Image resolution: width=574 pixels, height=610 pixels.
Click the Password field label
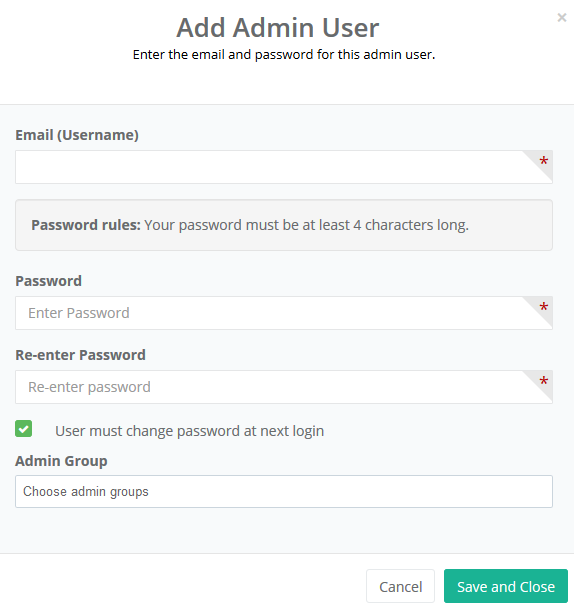[x=49, y=281]
